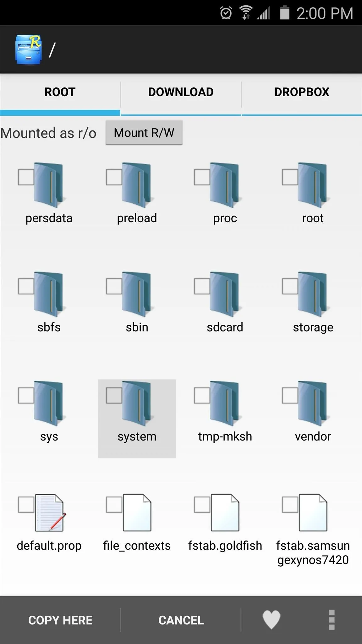Open the three-dot overflow menu
The image size is (362, 644).
click(332, 620)
